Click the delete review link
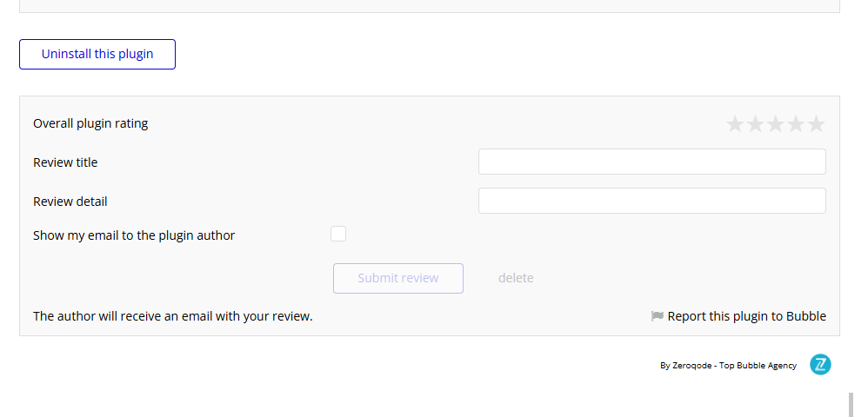This screenshot has width=868, height=417. pos(516,278)
